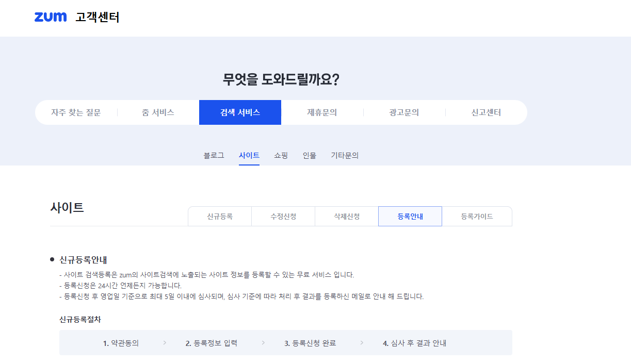Open the 기타문의 sub-menu
The image size is (631, 364).
coord(345,155)
